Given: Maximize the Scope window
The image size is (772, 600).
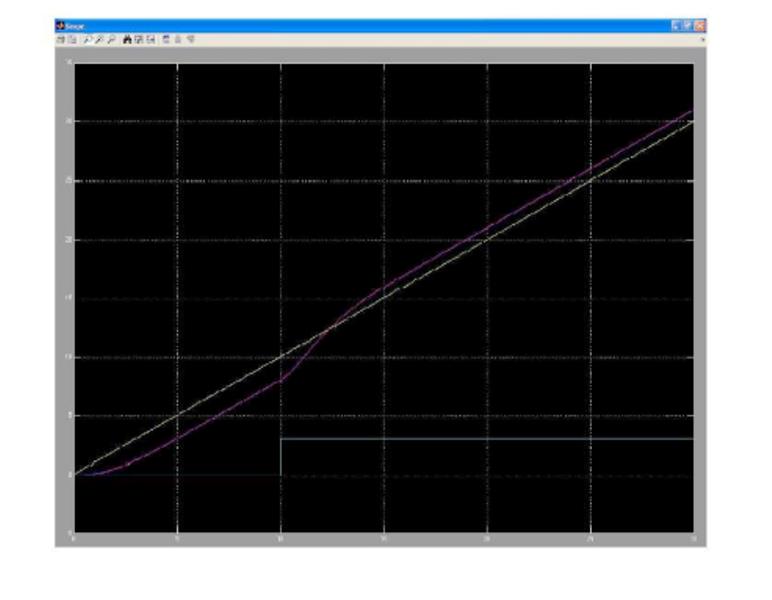Looking at the screenshot, I should 688,26.
